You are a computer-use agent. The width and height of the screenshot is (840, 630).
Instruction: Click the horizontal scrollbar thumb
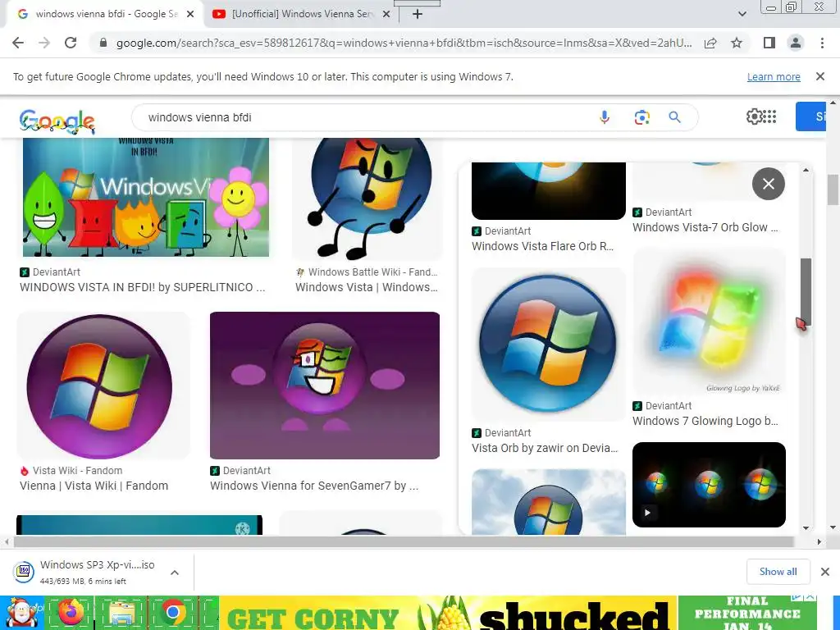tap(403, 541)
